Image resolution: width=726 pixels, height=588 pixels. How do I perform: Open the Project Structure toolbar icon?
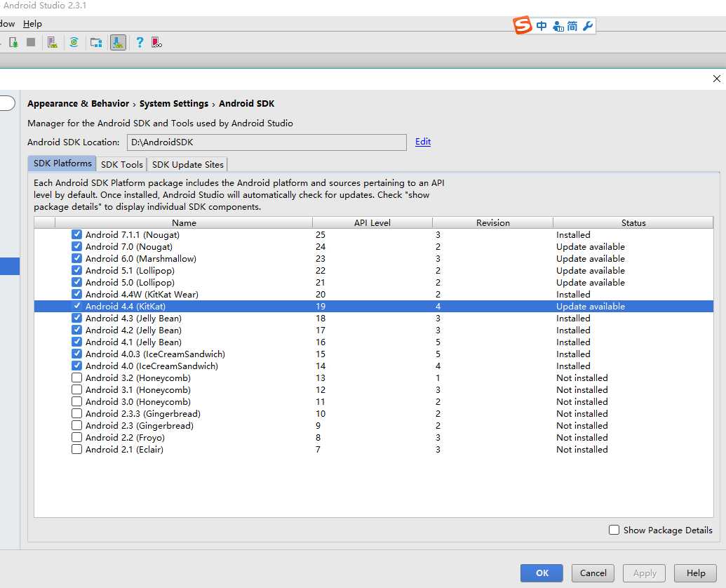(96, 43)
